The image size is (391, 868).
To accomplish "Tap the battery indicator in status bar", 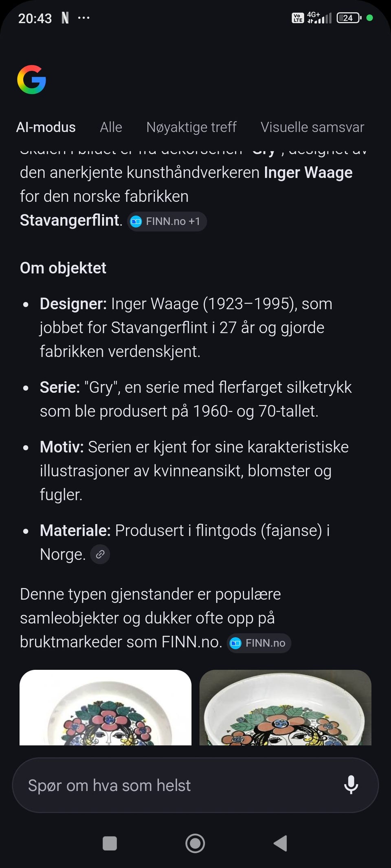I will point(349,18).
